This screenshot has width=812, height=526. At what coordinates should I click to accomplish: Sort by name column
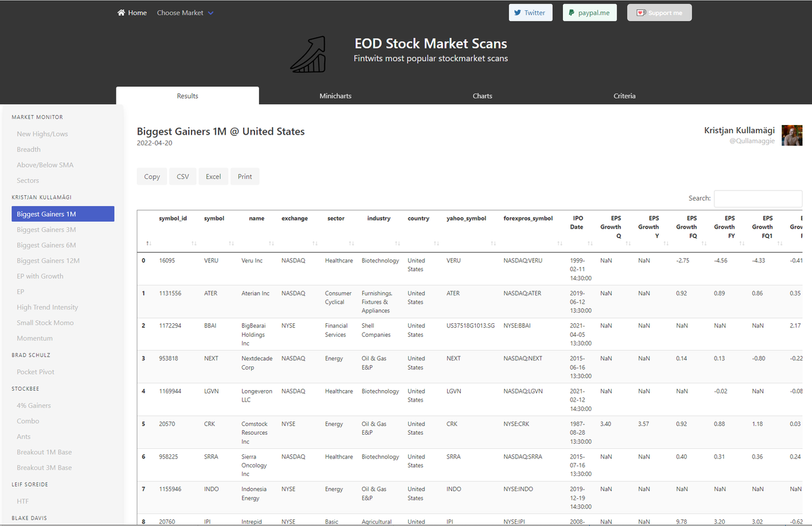[x=257, y=231]
